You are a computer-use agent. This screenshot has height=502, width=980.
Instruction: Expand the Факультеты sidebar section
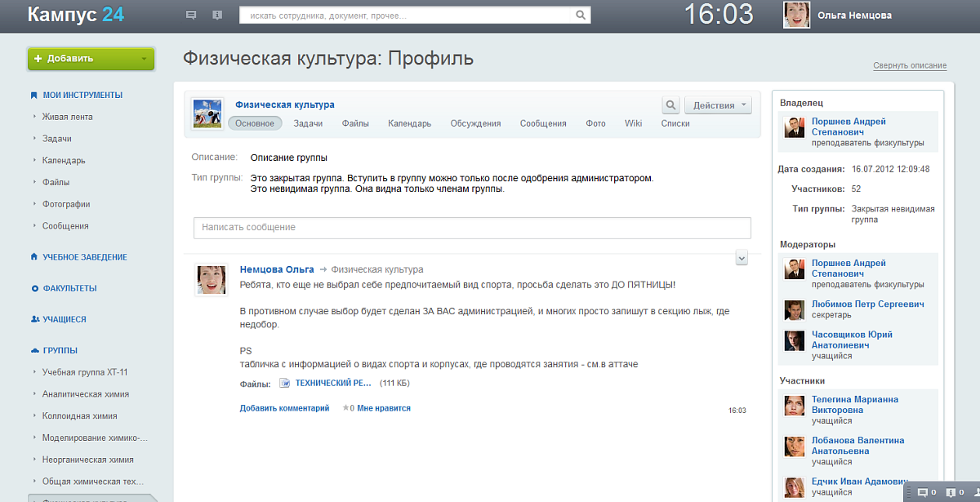click(69, 288)
